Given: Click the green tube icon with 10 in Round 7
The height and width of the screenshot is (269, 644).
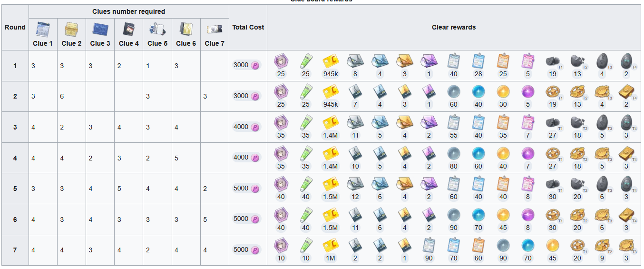Looking at the screenshot, I should [305, 246].
